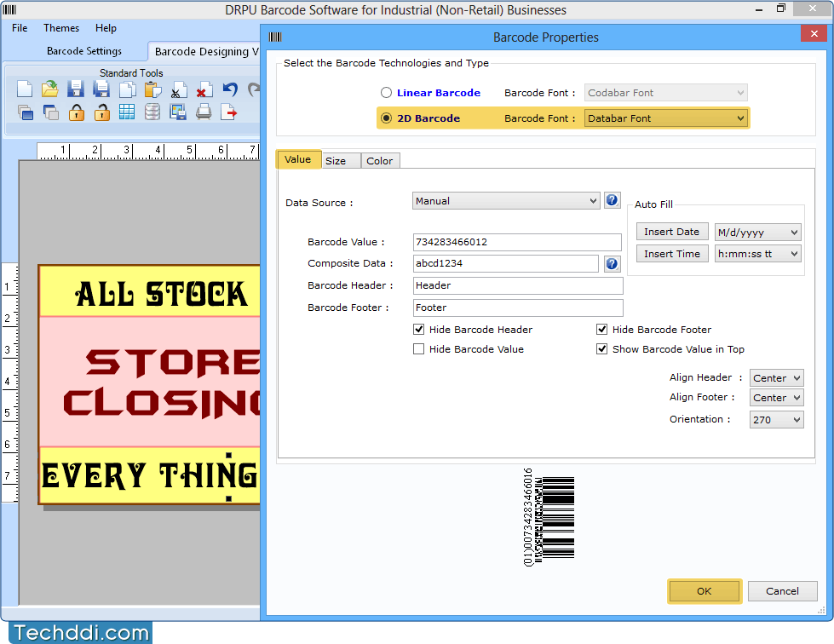Open the Databar Font dropdown
The height and width of the screenshot is (644, 834).
point(666,118)
